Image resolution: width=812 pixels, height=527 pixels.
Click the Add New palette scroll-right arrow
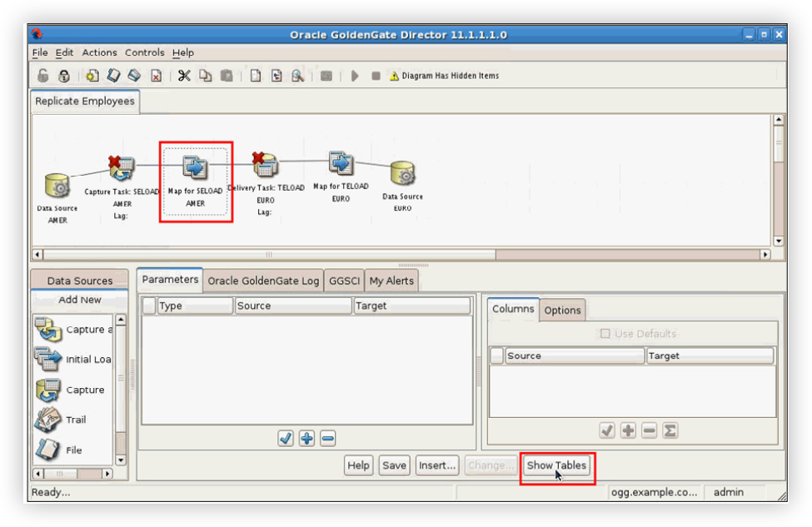107,474
